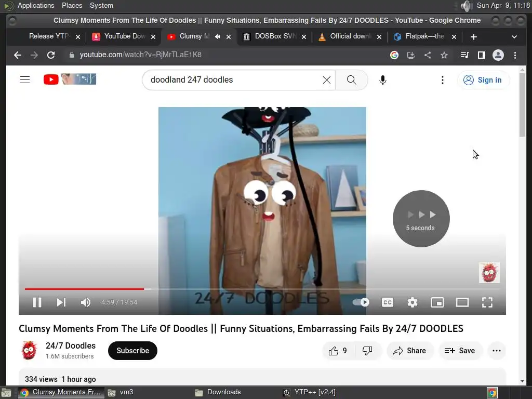
Task: Open video settings gear
Action: [x=412, y=302]
